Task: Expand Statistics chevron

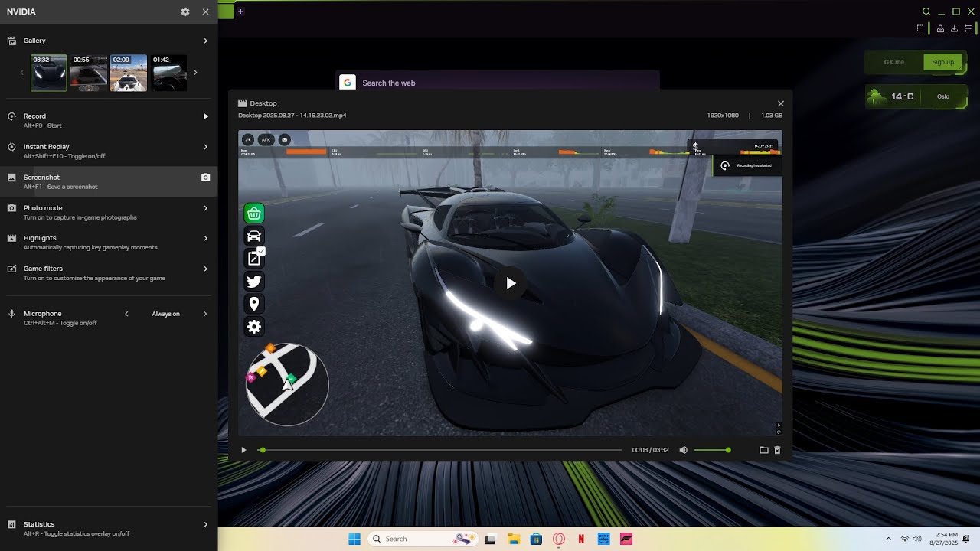Action: tap(205, 524)
